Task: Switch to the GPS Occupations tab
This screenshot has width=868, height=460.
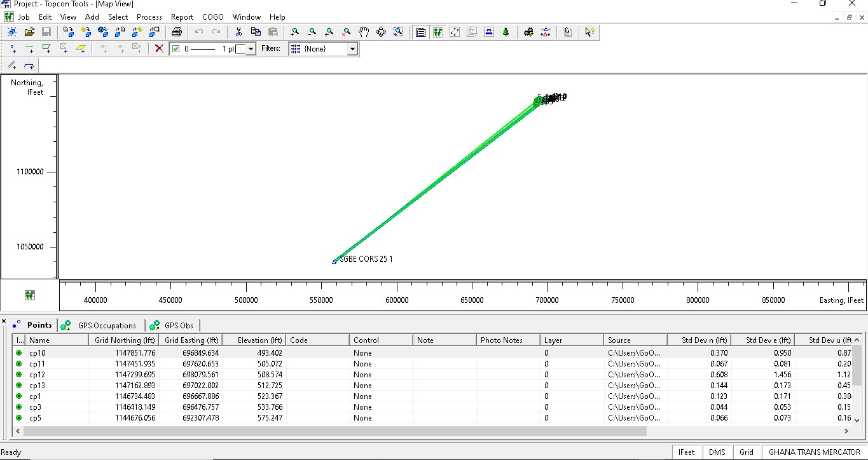Action: pos(101,326)
